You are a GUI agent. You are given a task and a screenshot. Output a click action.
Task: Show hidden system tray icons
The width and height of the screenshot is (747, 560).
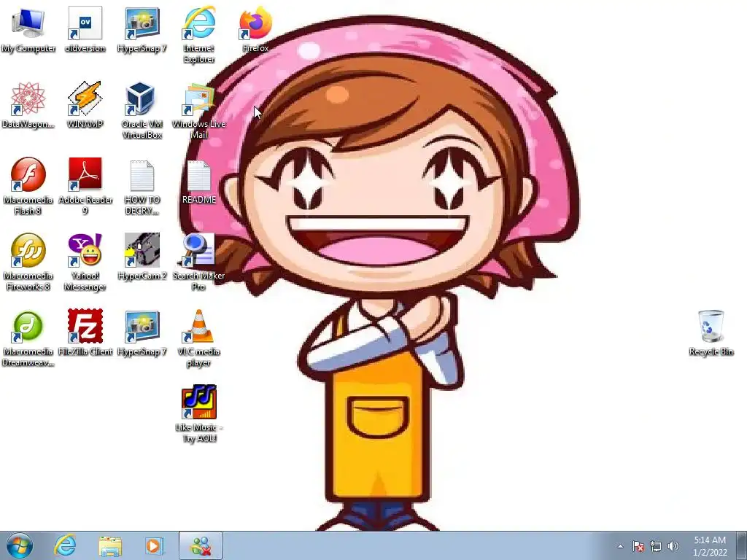(620, 546)
